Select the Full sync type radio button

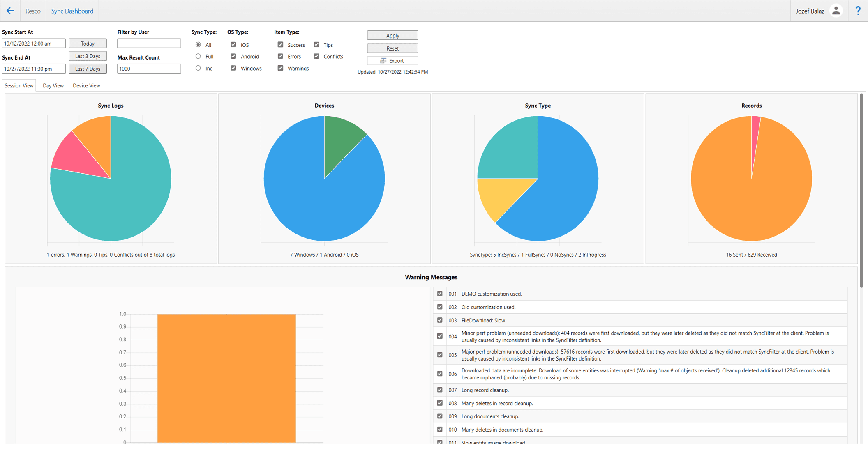click(x=198, y=56)
